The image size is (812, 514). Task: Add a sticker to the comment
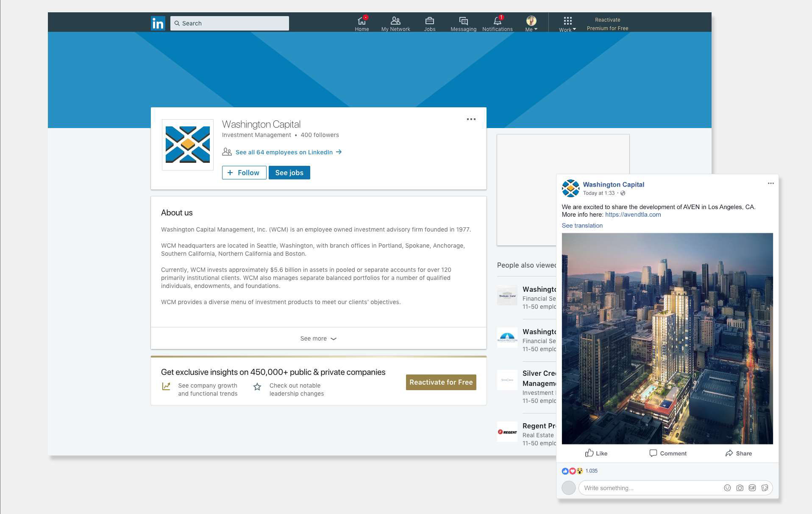(x=765, y=488)
